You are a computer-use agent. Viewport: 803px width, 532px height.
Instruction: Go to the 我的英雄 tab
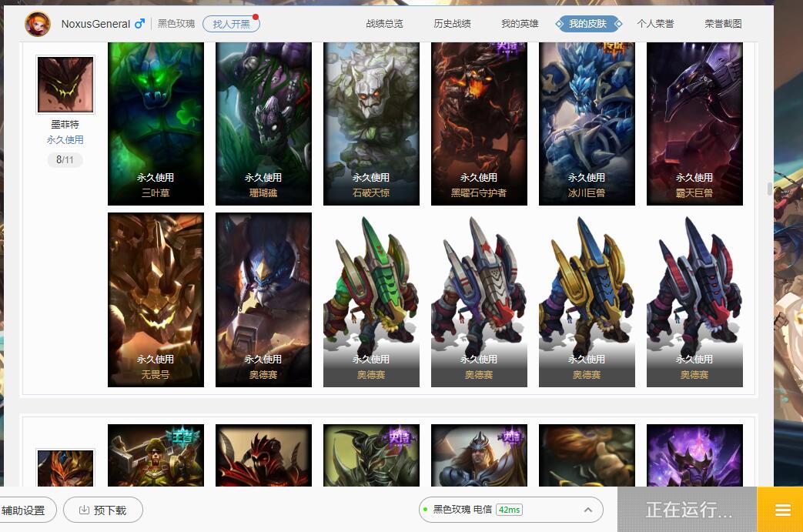[x=519, y=24]
